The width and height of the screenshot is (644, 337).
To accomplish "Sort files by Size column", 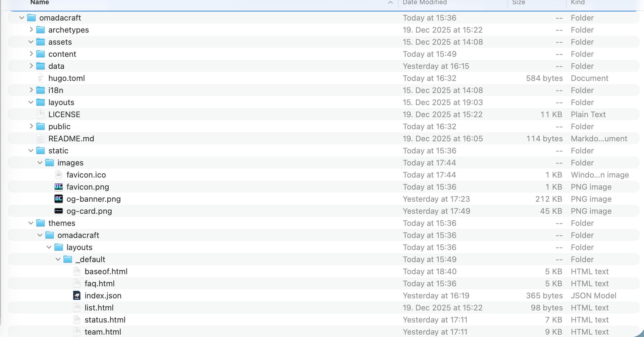I will (x=519, y=3).
